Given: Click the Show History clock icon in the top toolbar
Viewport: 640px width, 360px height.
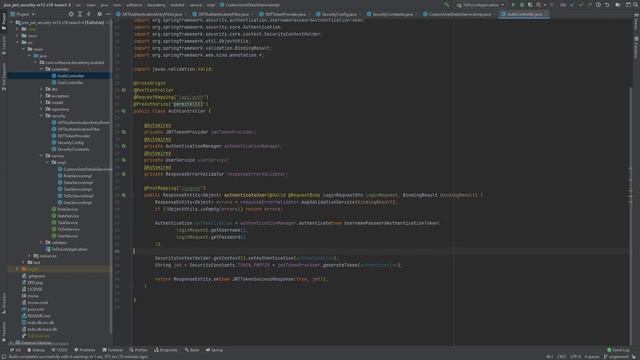Looking at the screenshot, I should coord(598,5).
